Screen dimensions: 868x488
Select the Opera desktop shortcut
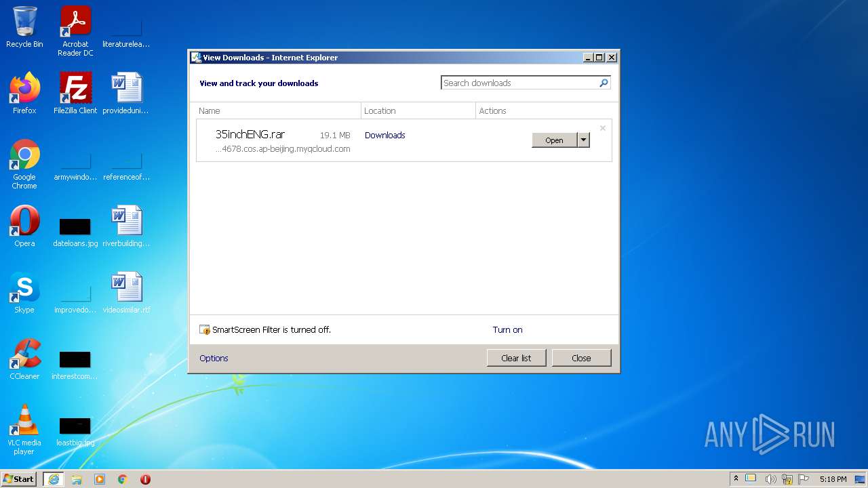tap(24, 226)
